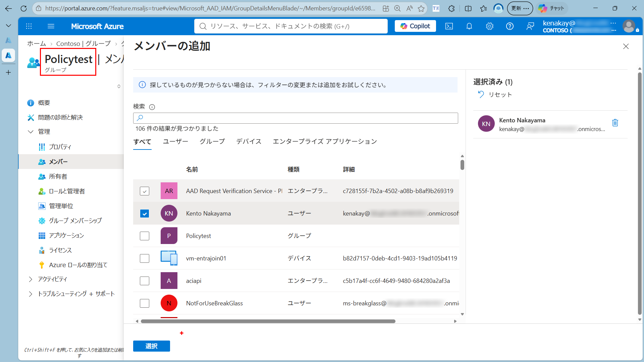
Task: Open the browser favorites list icon
Action: coord(483,8)
